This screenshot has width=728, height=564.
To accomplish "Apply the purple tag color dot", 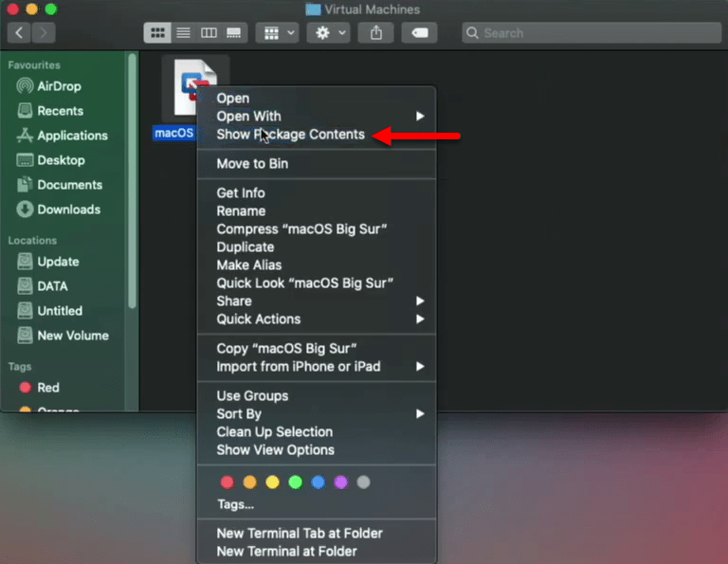I will [341, 482].
